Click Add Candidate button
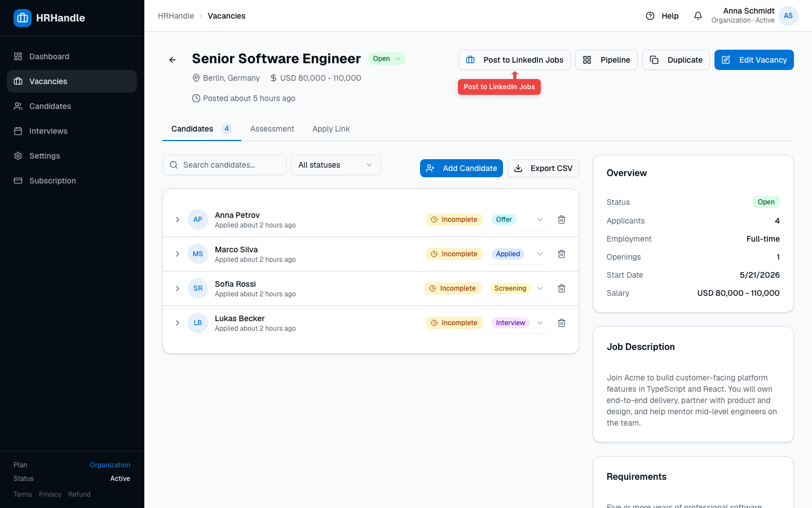The image size is (812, 508). pos(461,168)
